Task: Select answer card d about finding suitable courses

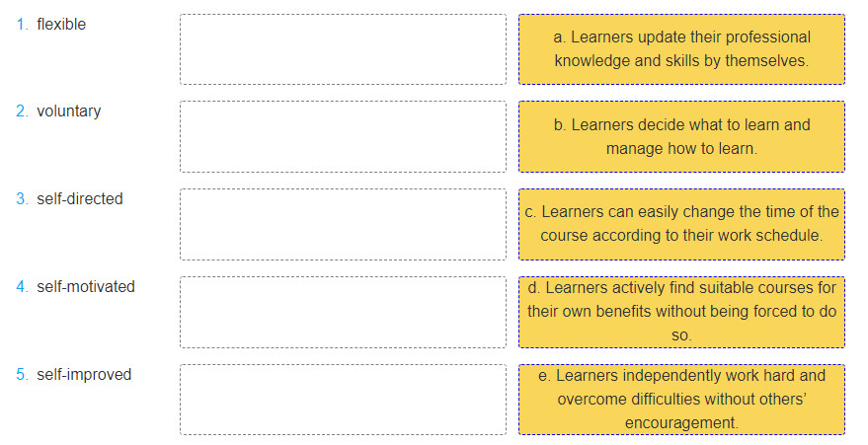Action: (681, 313)
